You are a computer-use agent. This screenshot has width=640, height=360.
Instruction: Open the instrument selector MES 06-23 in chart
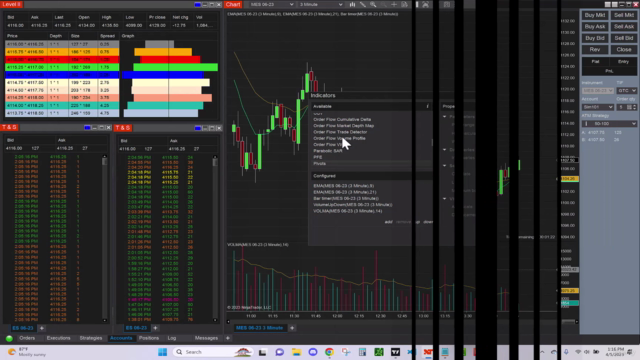tap(271, 4)
